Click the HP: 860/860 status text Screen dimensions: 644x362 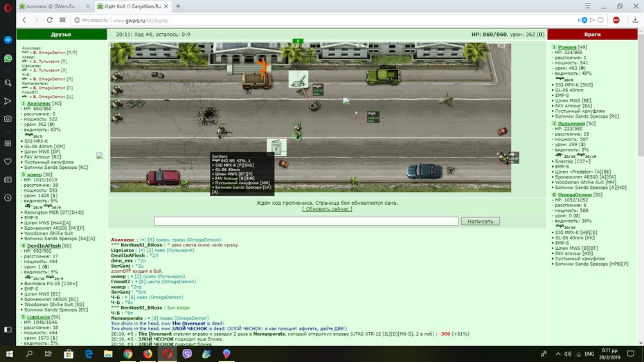pos(489,35)
